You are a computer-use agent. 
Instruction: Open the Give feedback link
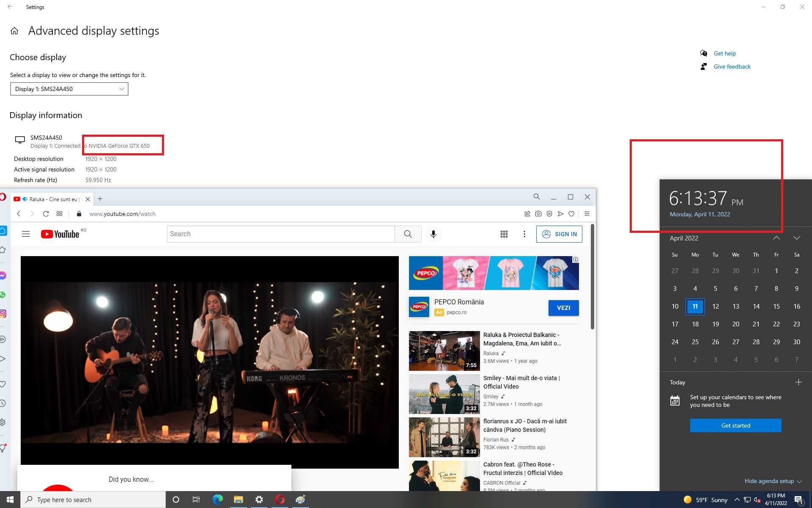tap(732, 66)
